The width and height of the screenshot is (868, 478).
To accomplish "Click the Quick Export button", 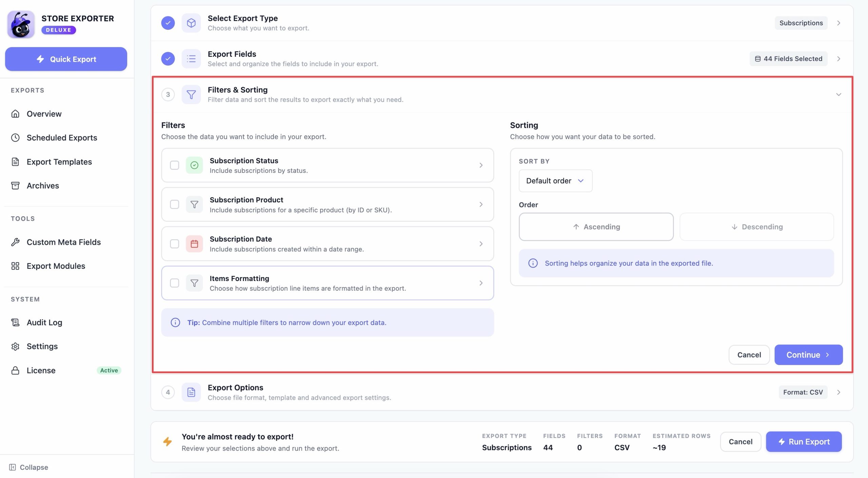I will point(66,59).
